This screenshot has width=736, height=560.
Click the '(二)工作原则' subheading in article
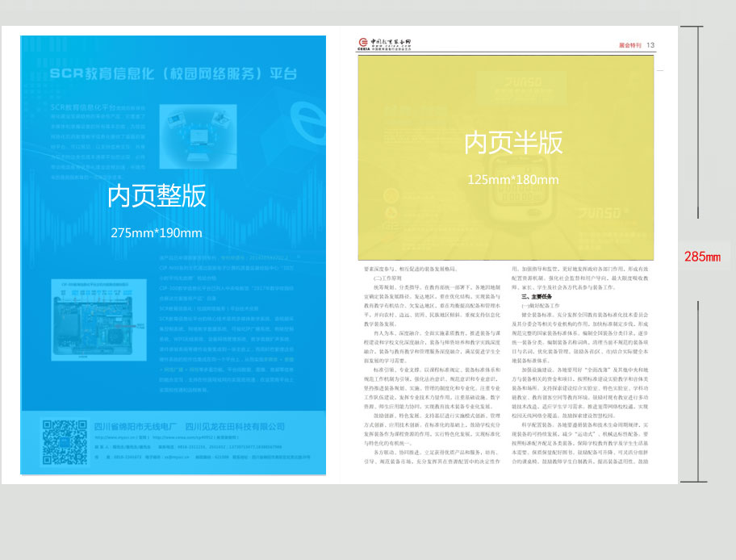(x=383, y=278)
